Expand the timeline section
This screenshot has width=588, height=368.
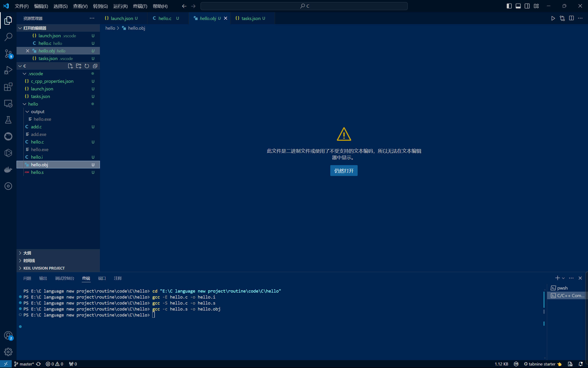coord(58,260)
